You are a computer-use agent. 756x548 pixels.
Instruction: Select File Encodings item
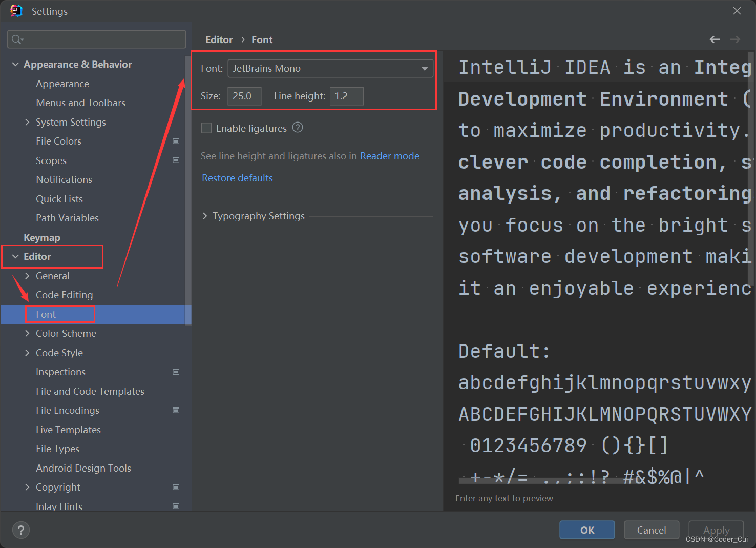point(68,410)
